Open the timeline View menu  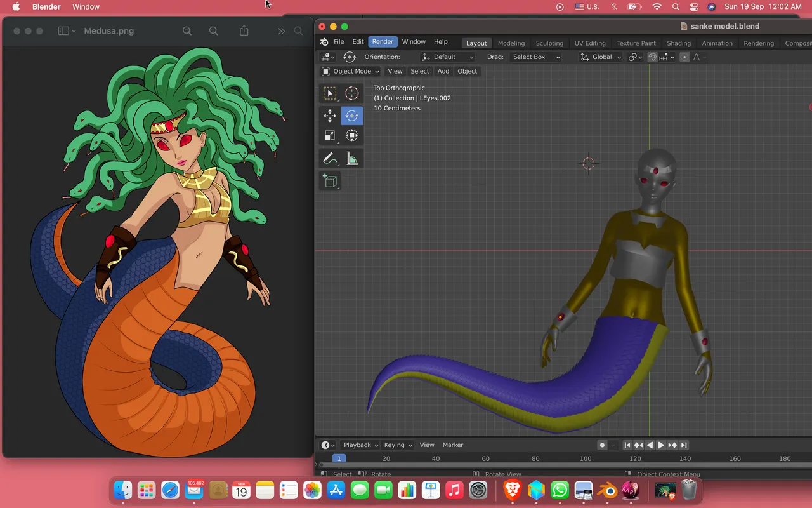[x=427, y=445]
